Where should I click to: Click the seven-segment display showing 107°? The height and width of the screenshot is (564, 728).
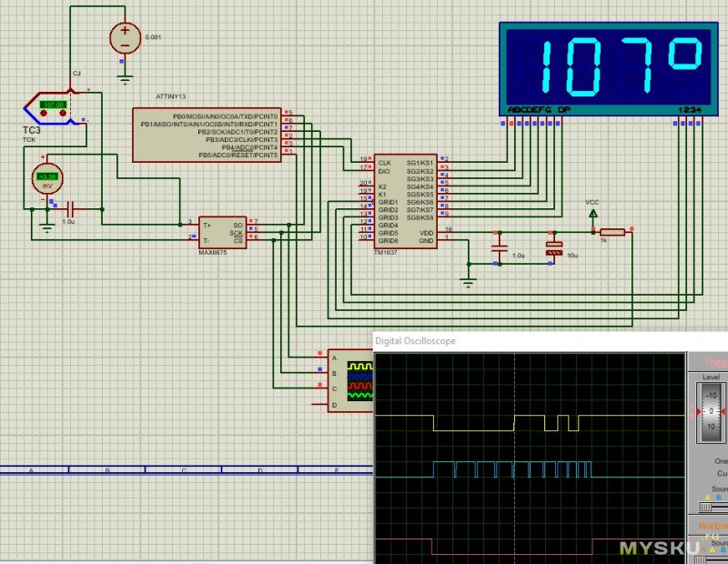coord(609,69)
